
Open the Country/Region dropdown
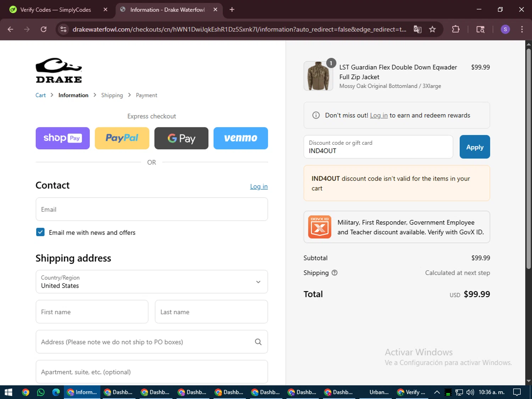point(152,282)
